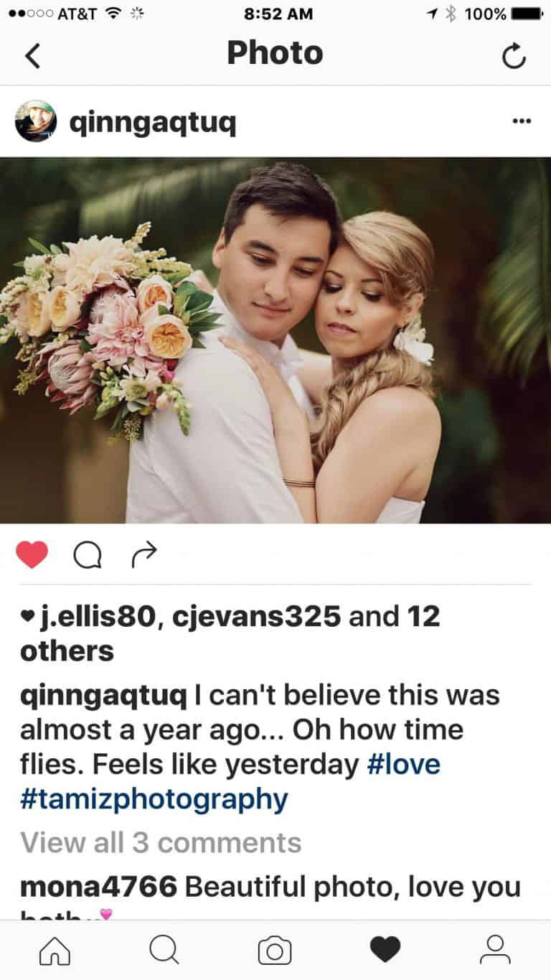Follow the #love hashtag link

pyautogui.click(x=404, y=765)
